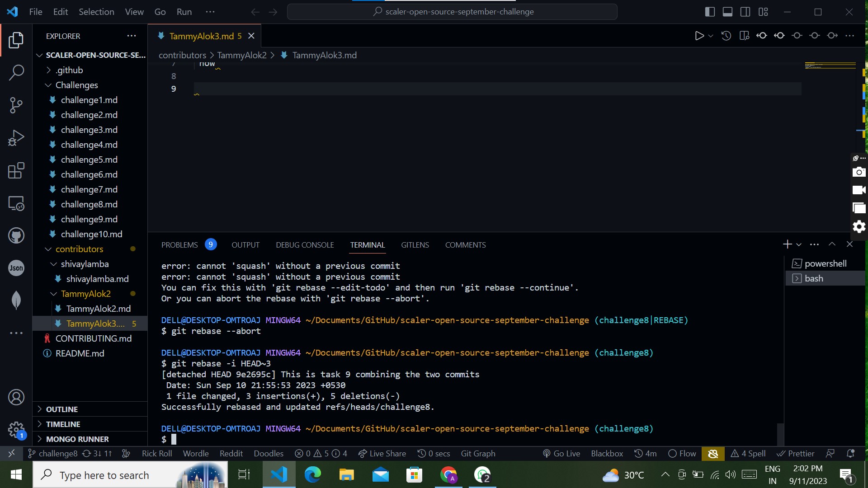Open the MongoDB leaf icon view

pyautogui.click(x=16, y=300)
